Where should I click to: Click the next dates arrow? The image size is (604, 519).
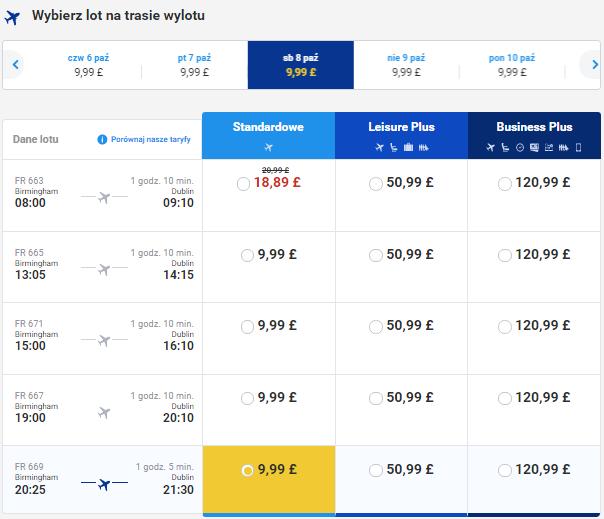pos(595,64)
